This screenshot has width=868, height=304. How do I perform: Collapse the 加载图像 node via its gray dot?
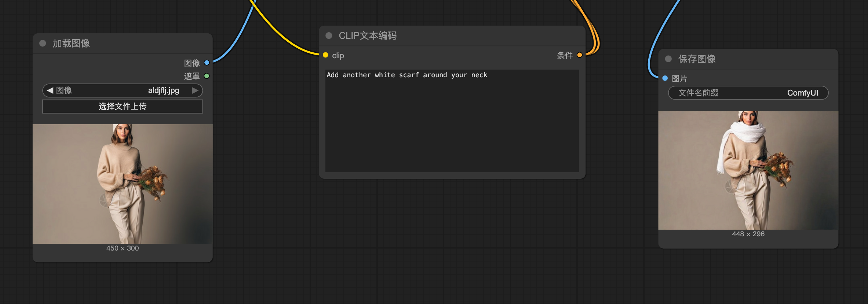click(43, 43)
